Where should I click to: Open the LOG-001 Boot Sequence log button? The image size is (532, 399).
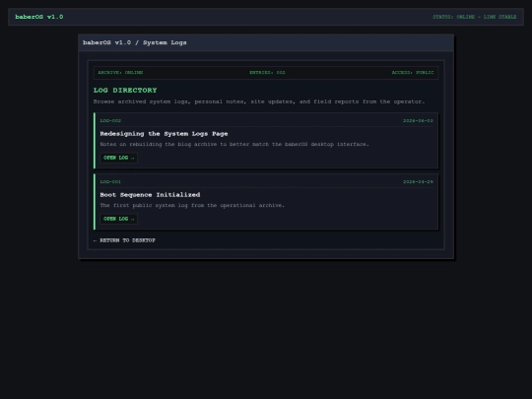click(119, 219)
